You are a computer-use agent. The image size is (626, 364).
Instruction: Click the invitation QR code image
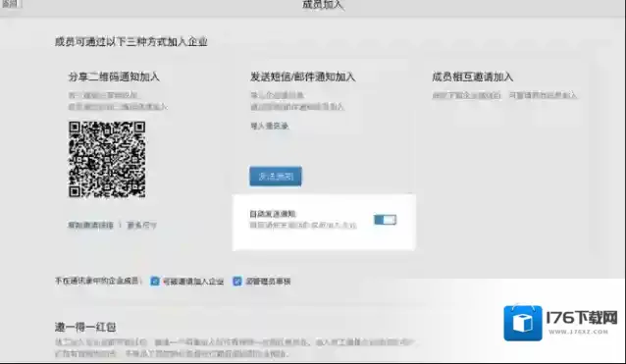pos(107,159)
